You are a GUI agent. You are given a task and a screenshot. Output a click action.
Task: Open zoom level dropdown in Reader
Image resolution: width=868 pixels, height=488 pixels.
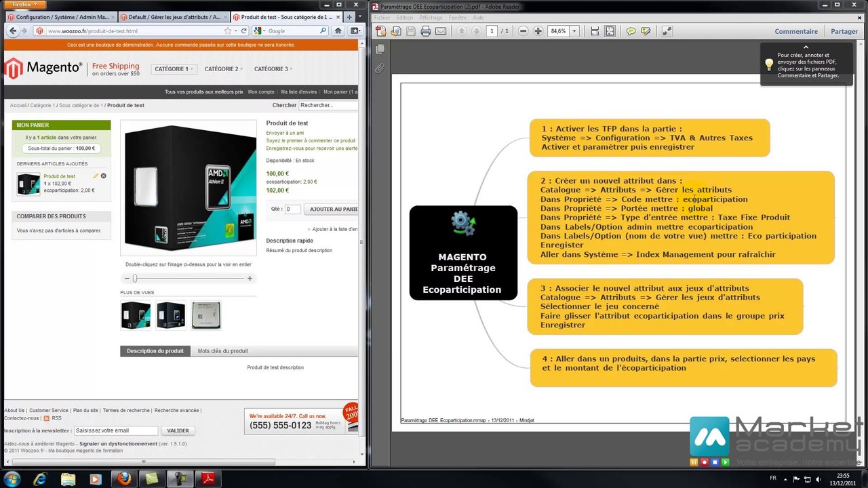(x=574, y=31)
